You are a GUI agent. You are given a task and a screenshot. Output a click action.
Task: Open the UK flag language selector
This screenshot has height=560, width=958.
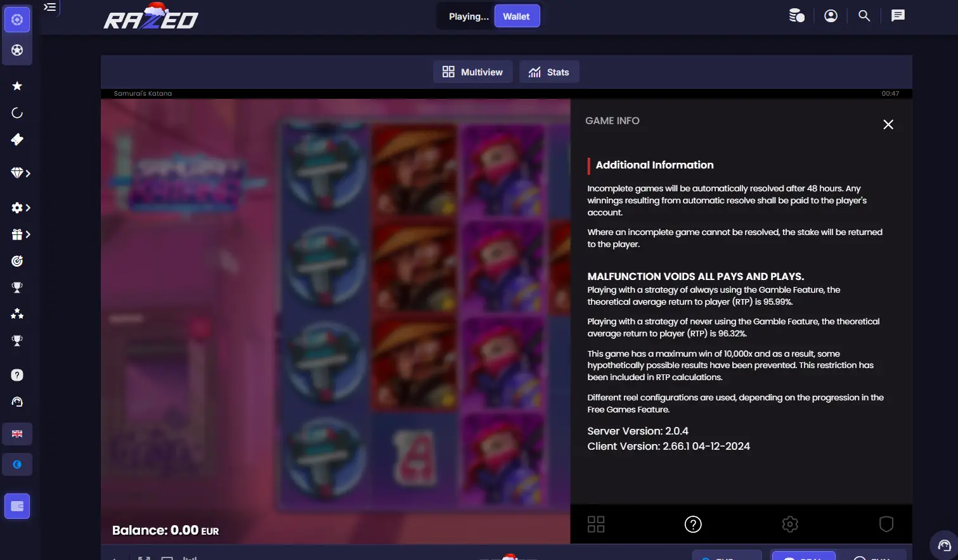click(17, 434)
